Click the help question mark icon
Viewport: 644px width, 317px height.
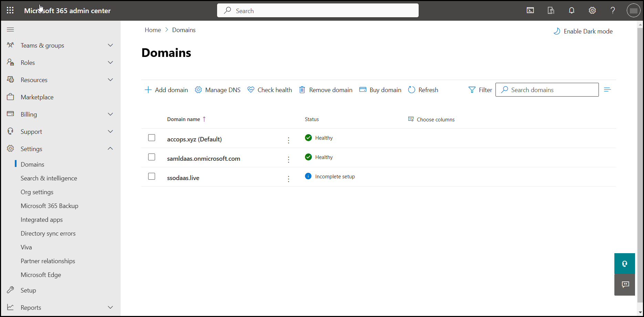tap(613, 10)
